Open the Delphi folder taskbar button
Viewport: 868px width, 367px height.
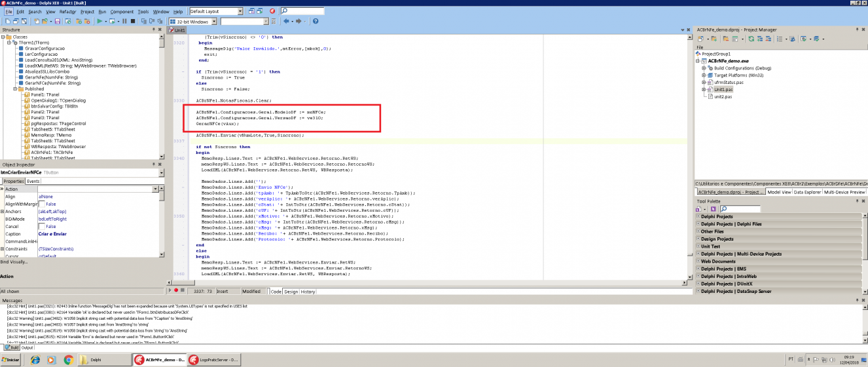point(104,360)
